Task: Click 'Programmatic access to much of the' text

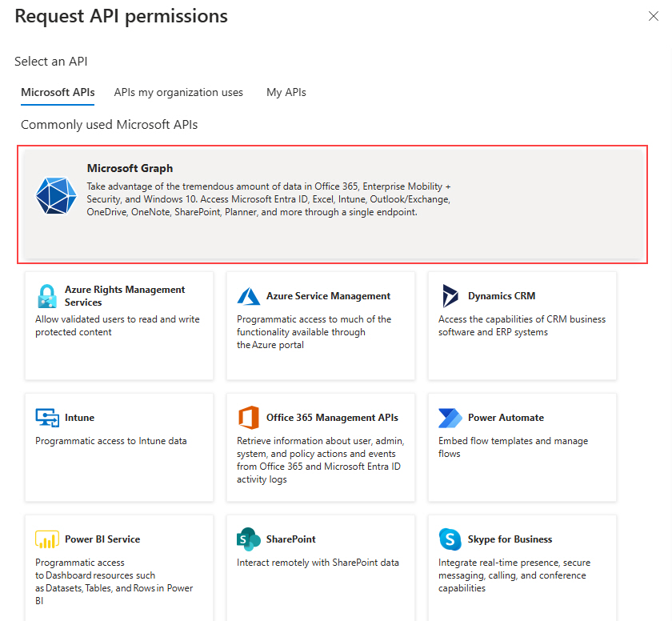Action: (314, 319)
